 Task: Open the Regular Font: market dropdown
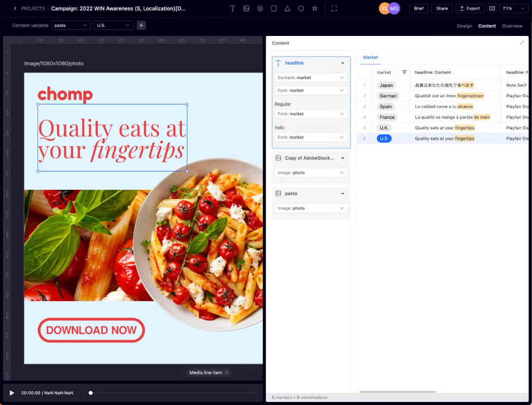[311, 113]
